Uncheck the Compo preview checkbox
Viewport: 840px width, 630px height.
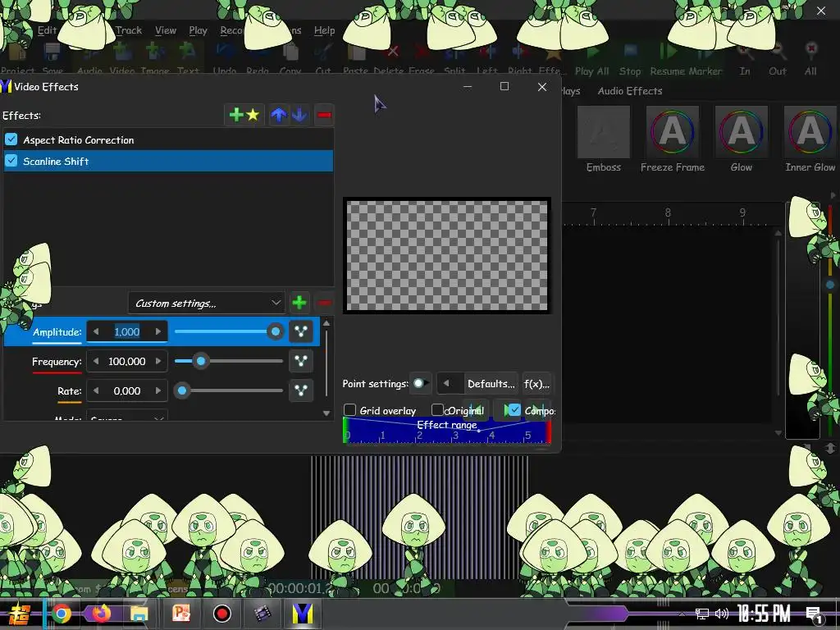(x=514, y=410)
